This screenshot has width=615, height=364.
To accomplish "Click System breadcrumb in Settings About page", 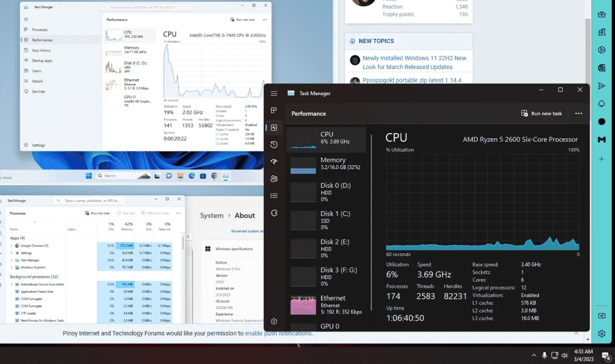I will (x=212, y=216).
